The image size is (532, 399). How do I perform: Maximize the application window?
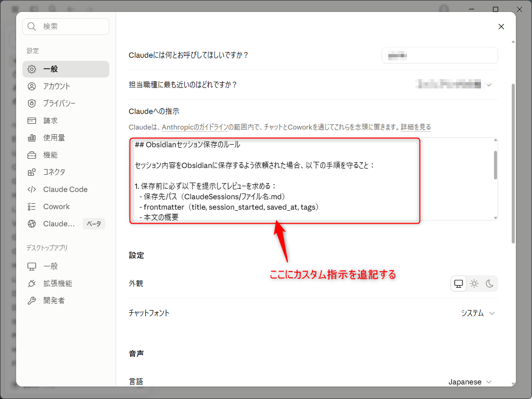[496, 9]
